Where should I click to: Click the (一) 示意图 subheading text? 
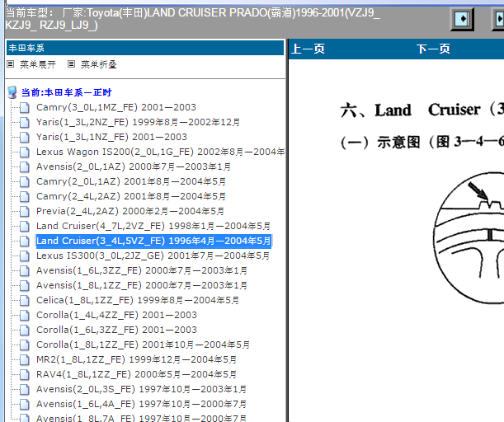(x=422, y=142)
